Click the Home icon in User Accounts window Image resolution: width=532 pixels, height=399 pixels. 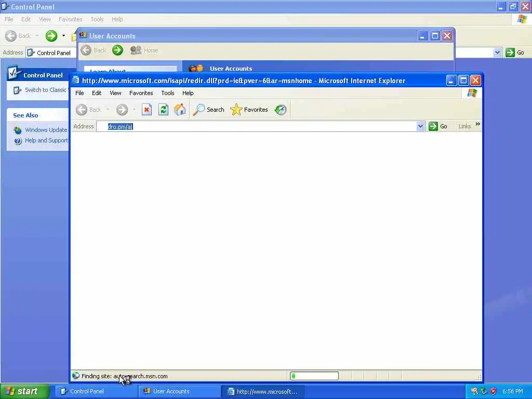click(x=136, y=50)
